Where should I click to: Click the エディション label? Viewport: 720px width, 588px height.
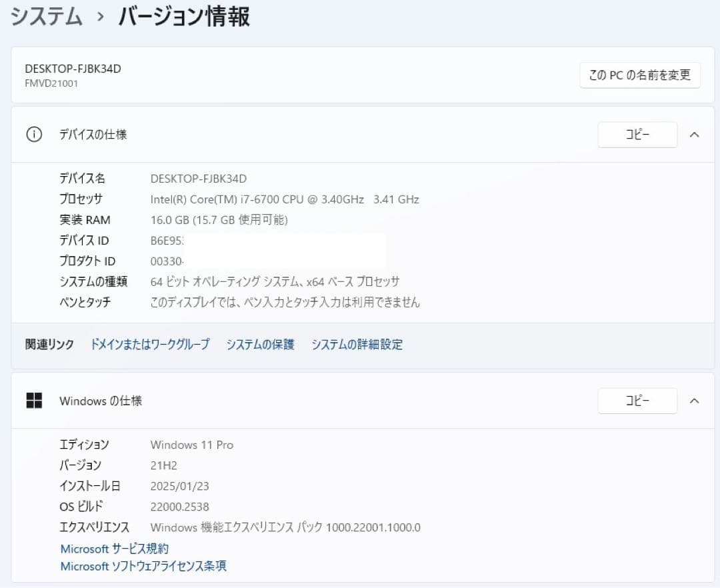click(x=84, y=445)
